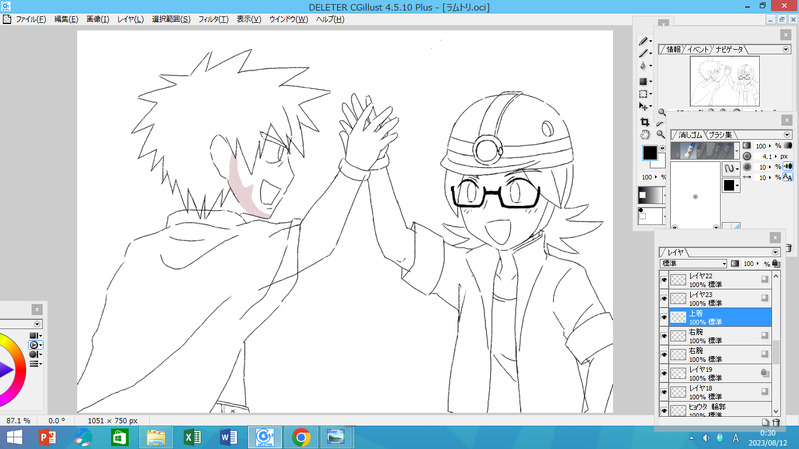Hide the ヒョウタ 輪郭 layer eye

tap(664, 410)
